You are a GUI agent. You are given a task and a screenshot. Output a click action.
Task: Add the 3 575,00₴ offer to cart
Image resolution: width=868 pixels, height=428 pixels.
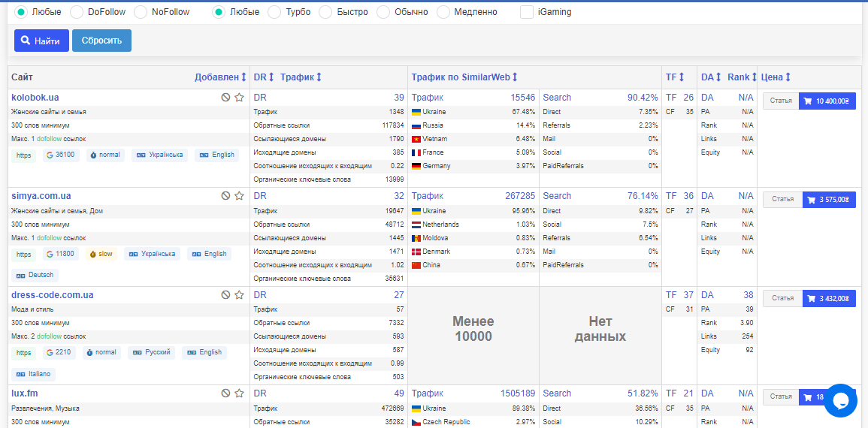point(829,200)
